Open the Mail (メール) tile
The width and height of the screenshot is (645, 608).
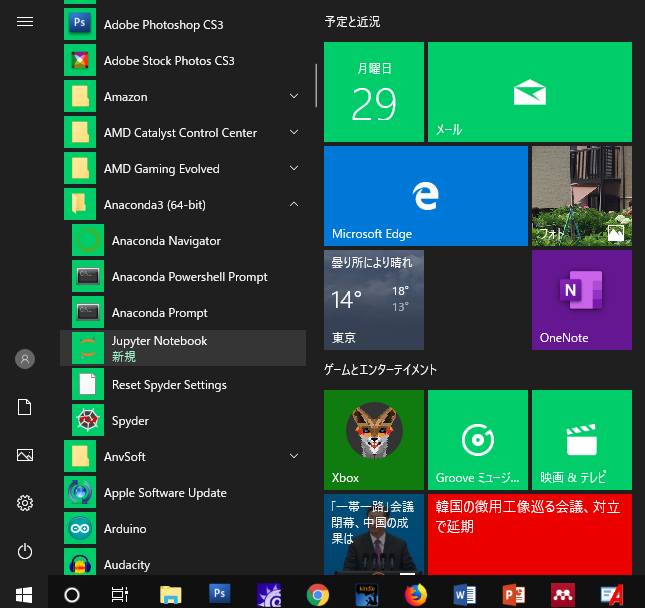pyautogui.click(x=530, y=92)
